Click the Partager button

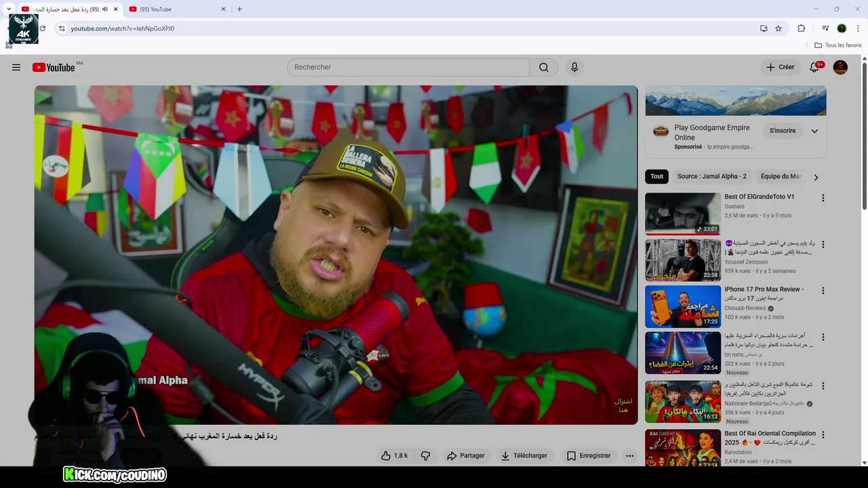coord(466,455)
